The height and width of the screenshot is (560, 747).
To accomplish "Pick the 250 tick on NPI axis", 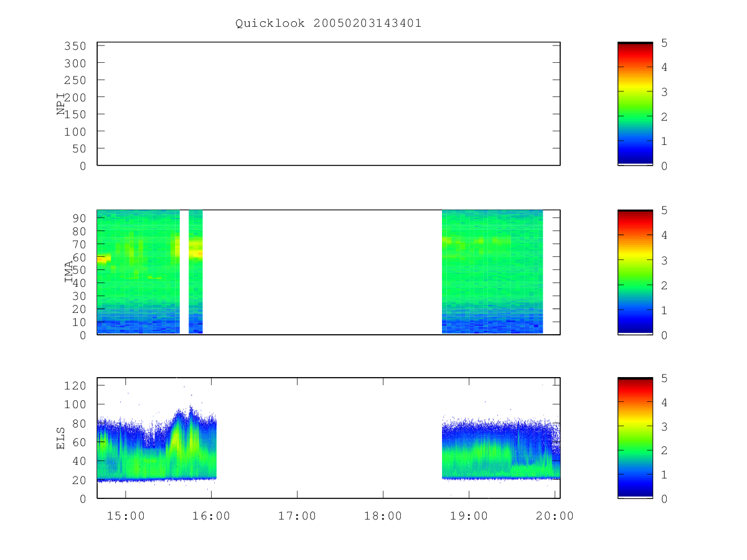I will click(75, 80).
